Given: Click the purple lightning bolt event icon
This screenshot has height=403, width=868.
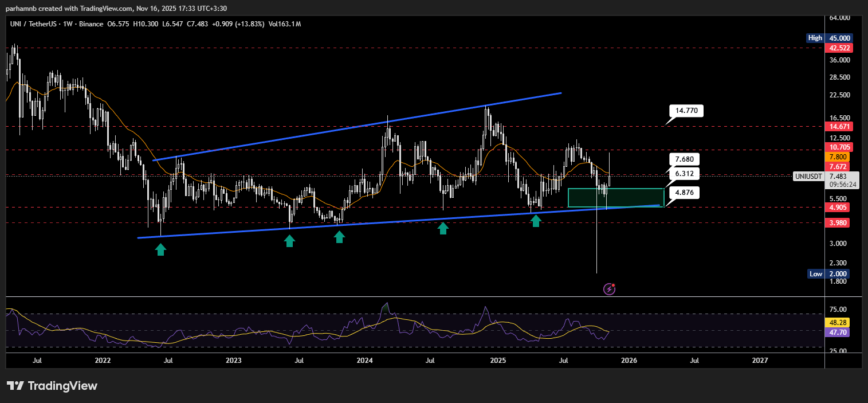Looking at the screenshot, I should tap(610, 289).
